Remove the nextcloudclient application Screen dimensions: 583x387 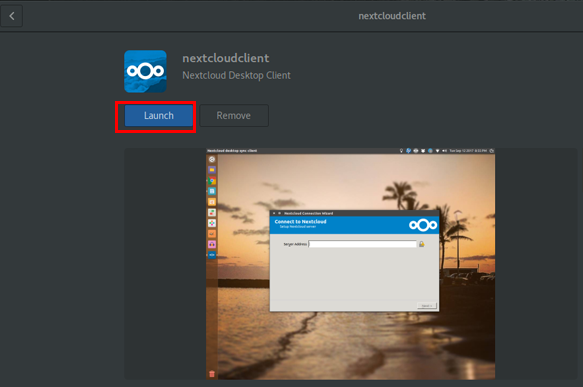[233, 116]
